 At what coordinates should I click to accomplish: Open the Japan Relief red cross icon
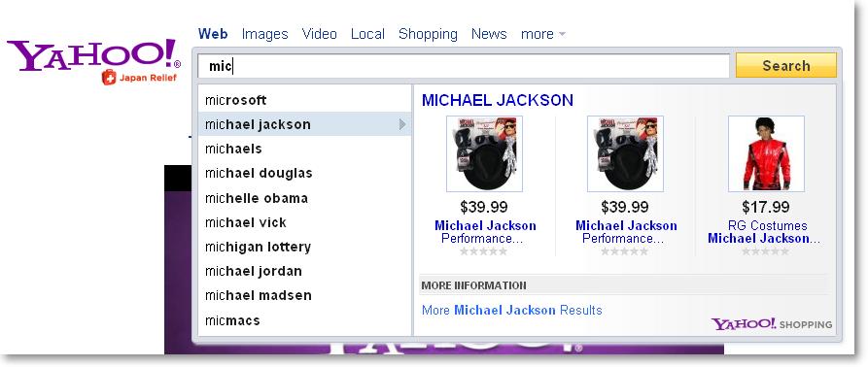109,78
